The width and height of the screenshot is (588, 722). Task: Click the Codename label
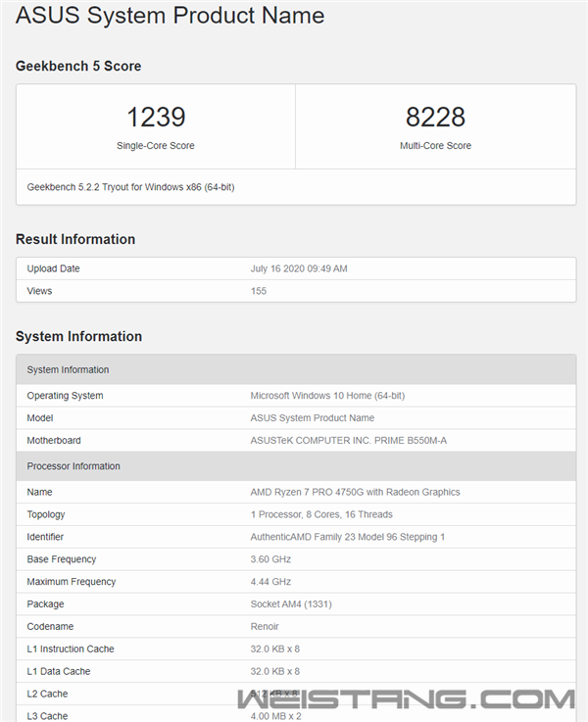tap(50, 627)
